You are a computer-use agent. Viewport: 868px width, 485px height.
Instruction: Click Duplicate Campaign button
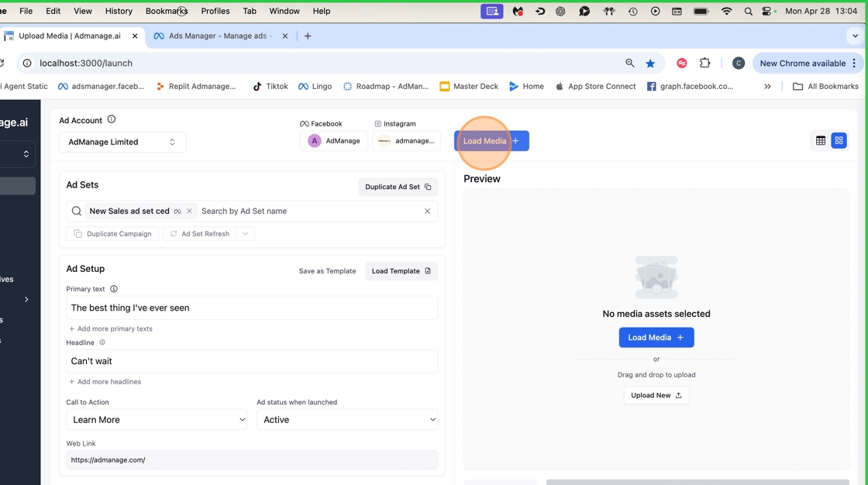tap(112, 234)
